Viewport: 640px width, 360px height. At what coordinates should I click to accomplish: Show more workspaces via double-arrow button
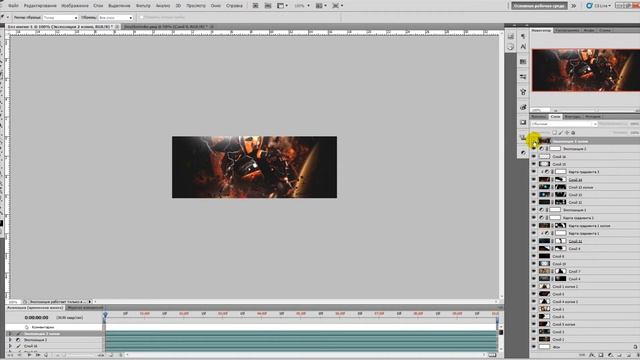tap(573, 6)
